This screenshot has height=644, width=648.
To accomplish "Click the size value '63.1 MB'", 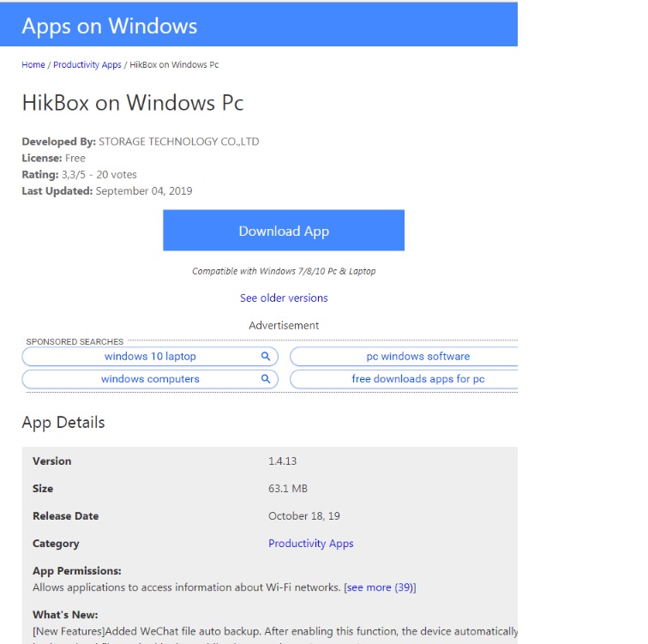I will (288, 489).
